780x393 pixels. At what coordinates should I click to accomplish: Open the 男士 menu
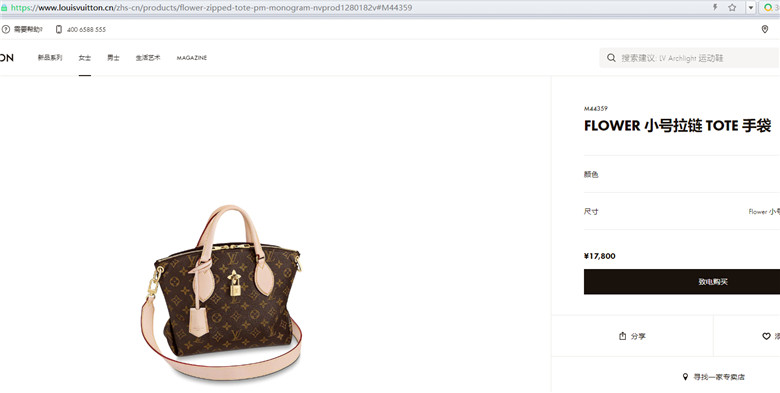click(113, 58)
